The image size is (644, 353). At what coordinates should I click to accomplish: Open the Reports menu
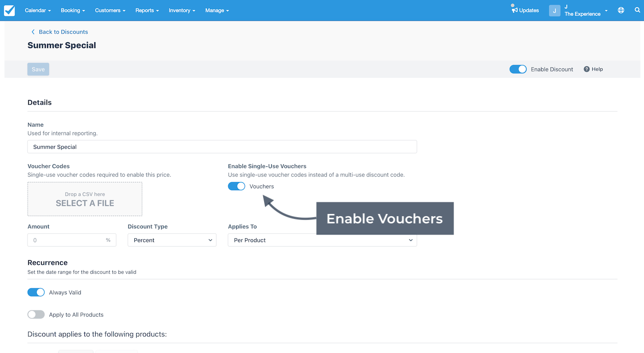[x=147, y=10]
